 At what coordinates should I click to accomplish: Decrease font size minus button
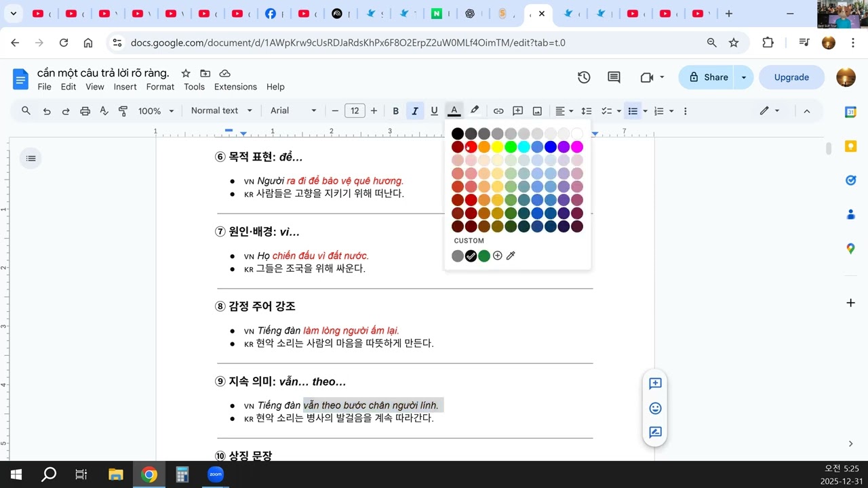coord(335,111)
